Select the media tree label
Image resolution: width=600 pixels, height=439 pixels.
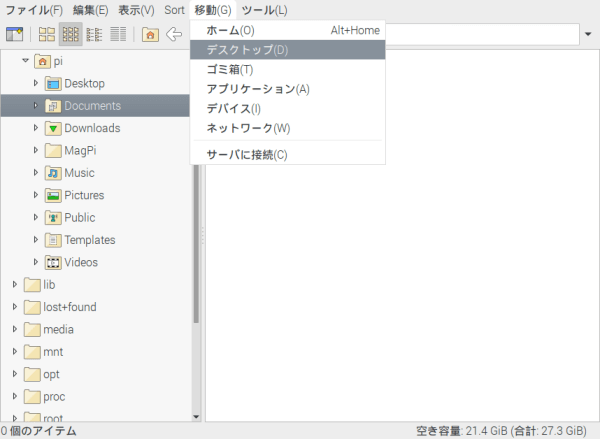pyautogui.click(x=59, y=330)
